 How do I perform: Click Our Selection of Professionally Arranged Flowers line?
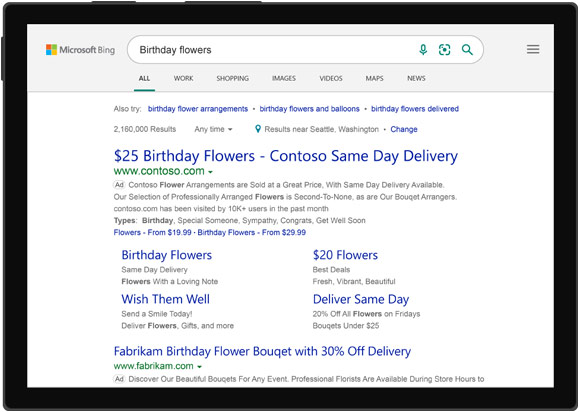(x=285, y=197)
